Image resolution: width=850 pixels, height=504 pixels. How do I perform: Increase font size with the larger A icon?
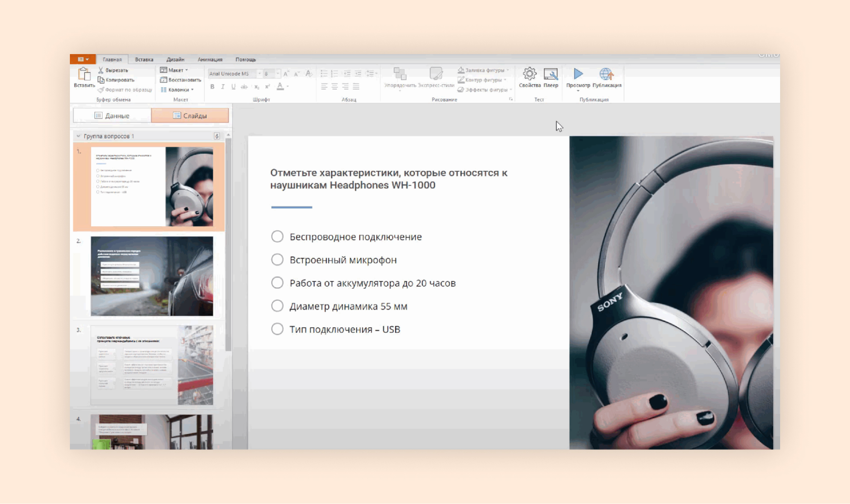coord(286,74)
